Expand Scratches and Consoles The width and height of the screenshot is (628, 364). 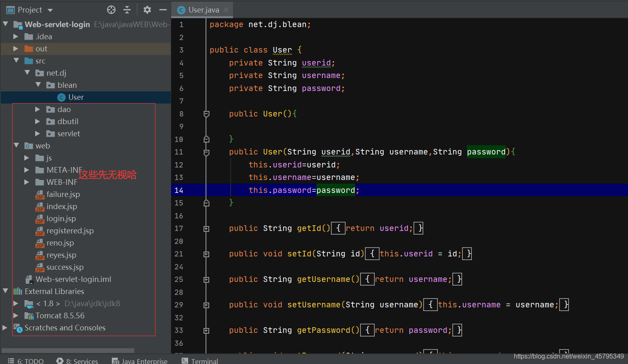pyautogui.click(x=5, y=328)
